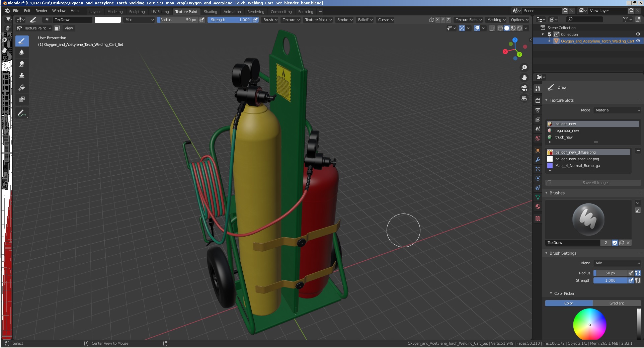Viewport: 644px width, 348px height.
Task: Open Scene properties tab
Action: click(538, 128)
